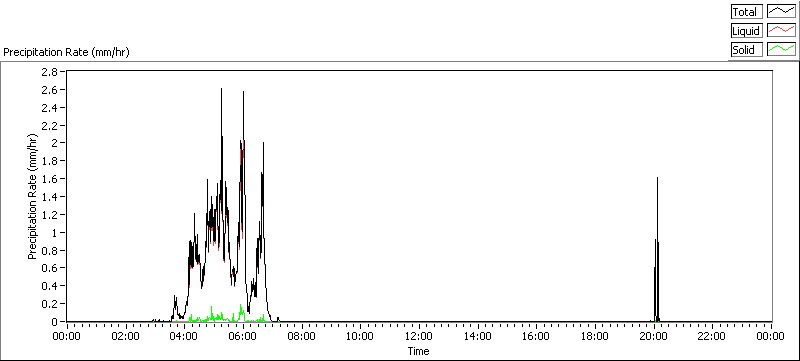The image size is (800, 361).
Task: Click the 04:00 time tick label
Action: [x=184, y=336]
